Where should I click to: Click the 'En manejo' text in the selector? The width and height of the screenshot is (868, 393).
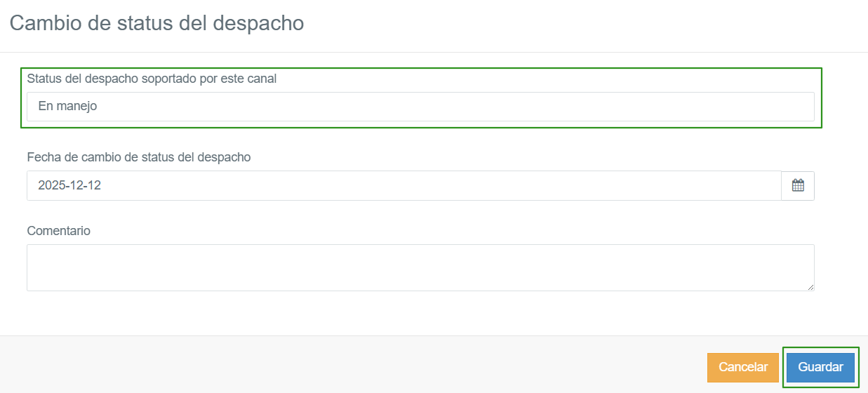point(67,107)
